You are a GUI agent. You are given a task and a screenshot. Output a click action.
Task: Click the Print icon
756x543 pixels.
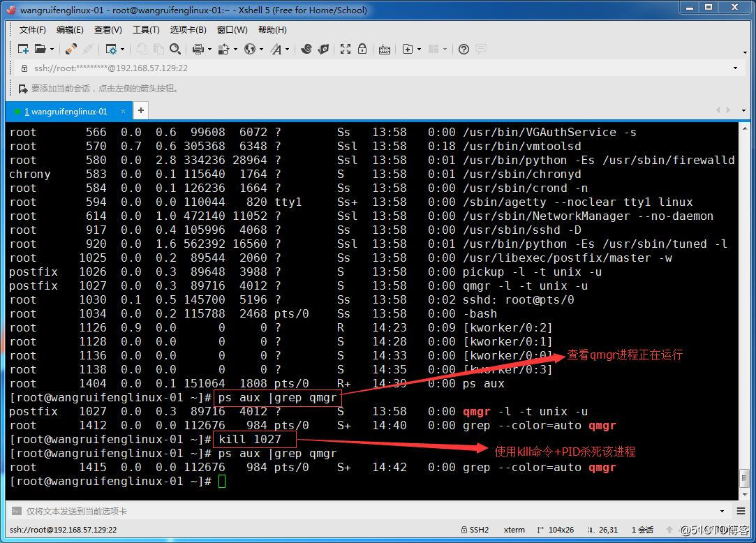click(x=198, y=49)
